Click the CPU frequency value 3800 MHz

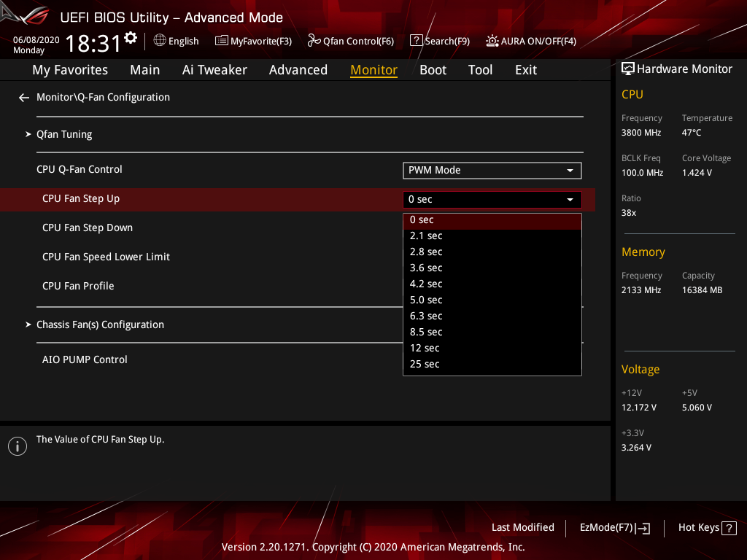point(641,133)
